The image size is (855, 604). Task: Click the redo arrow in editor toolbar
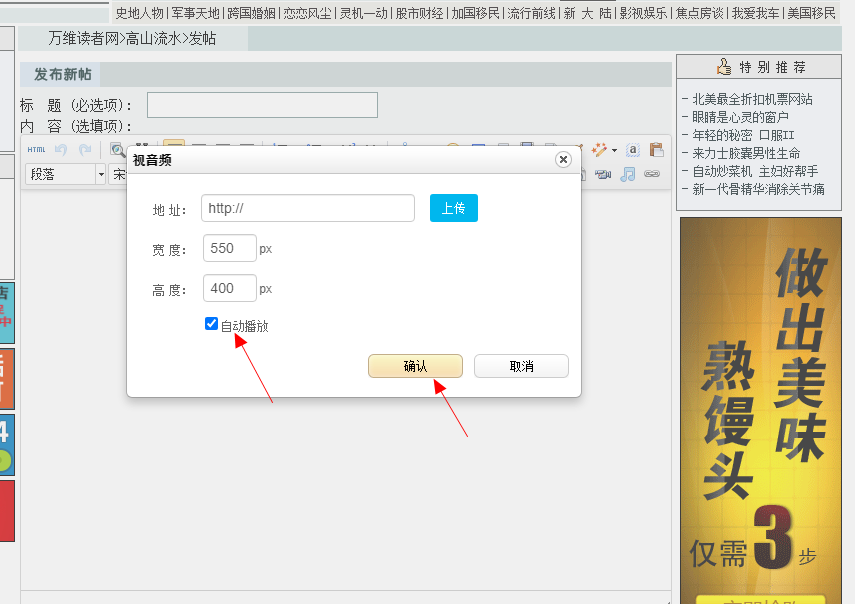coord(85,150)
